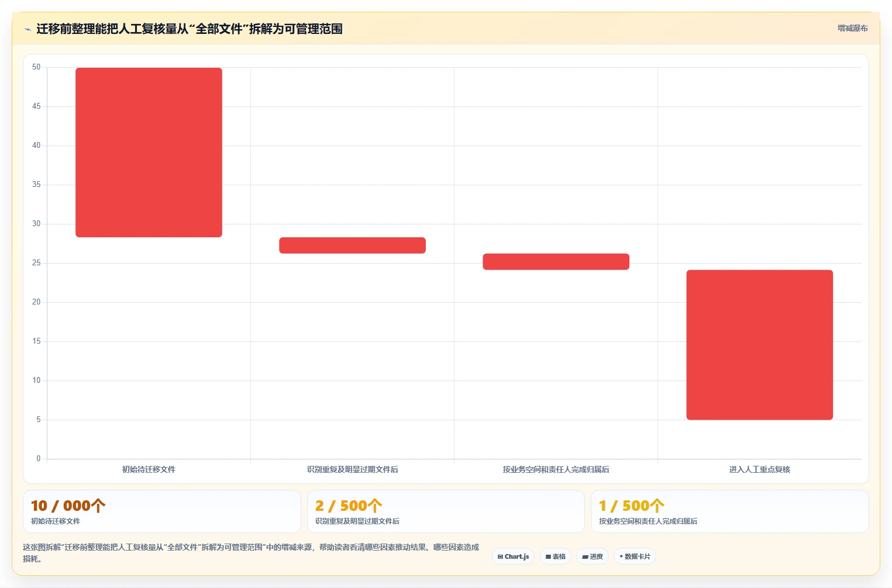
Task: Click the 增减瀑布 label in header
Action: tap(852, 28)
